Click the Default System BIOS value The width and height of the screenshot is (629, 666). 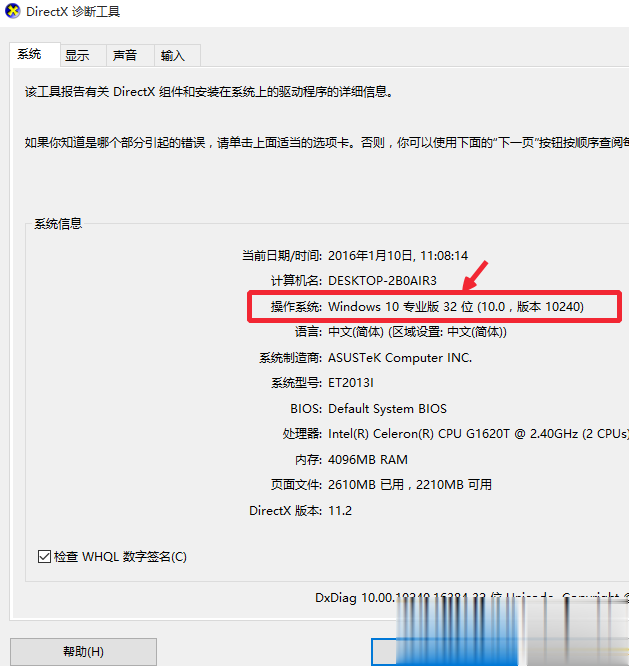(x=387, y=409)
